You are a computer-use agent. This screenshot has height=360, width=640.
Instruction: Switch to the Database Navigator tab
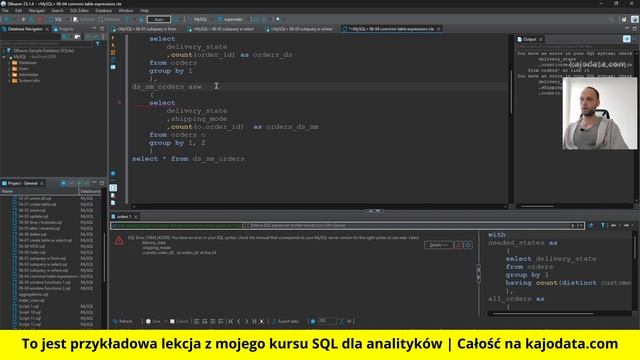pos(24,29)
